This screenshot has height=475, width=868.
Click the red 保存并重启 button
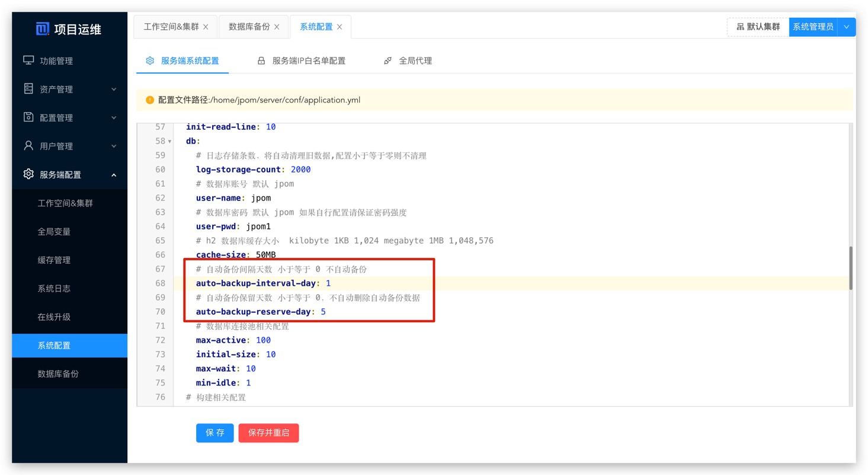pyautogui.click(x=268, y=433)
